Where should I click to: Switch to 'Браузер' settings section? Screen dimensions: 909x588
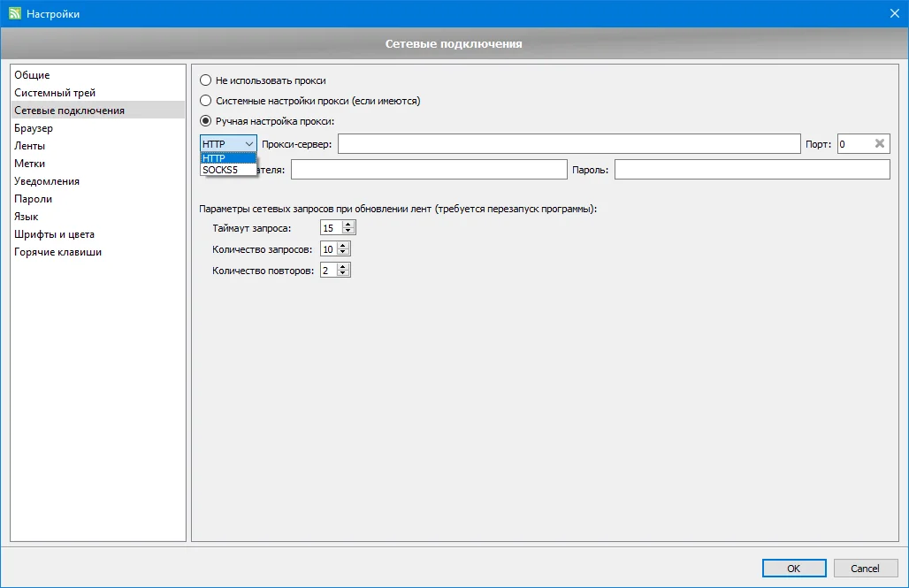pyautogui.click(x=34, y=128)
